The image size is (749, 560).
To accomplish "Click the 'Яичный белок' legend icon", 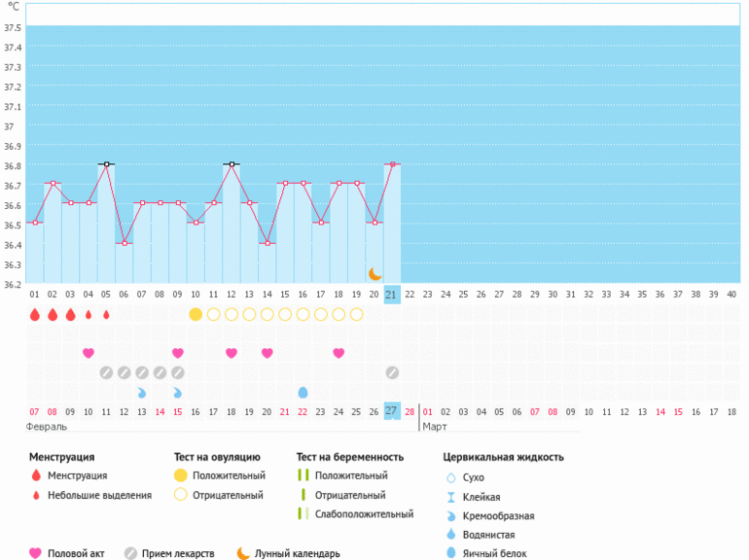I will [450, 553].
